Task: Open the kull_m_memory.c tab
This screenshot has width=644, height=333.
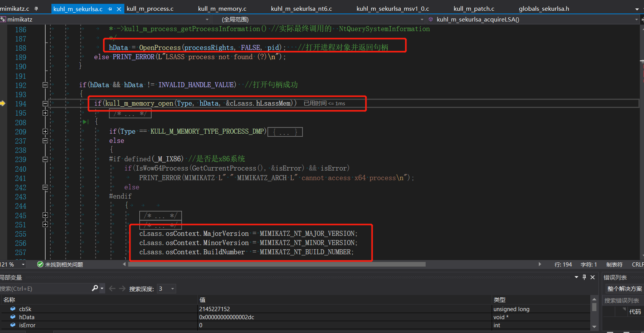Action: (x=222, y=8)
